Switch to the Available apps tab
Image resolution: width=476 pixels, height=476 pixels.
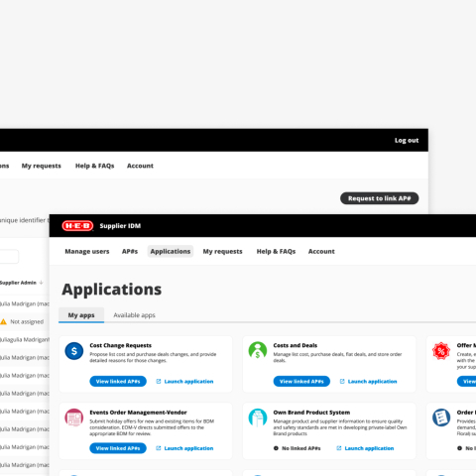tap(134, 315)
